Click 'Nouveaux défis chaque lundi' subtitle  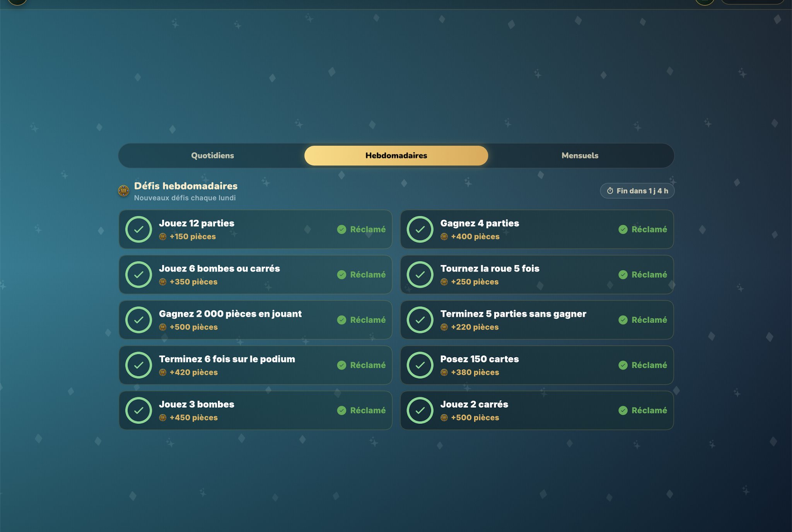(185, 198)
